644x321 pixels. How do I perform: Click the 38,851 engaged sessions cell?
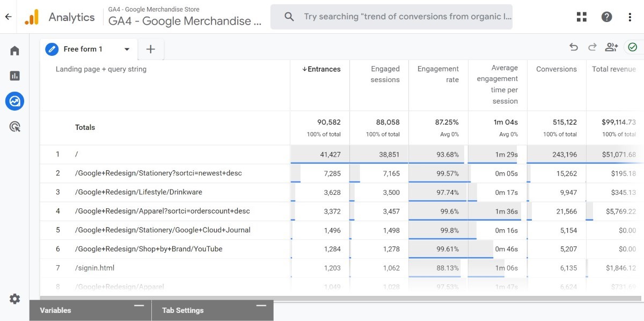coord(379,155)
